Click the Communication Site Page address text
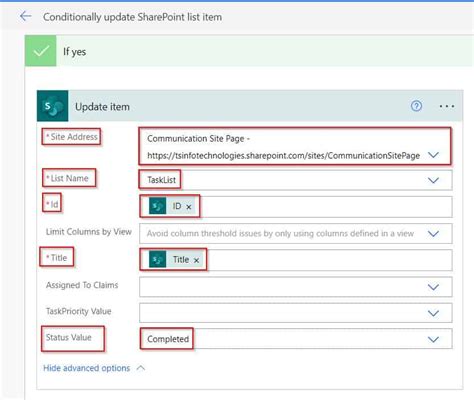 click(x=283, y=147)
